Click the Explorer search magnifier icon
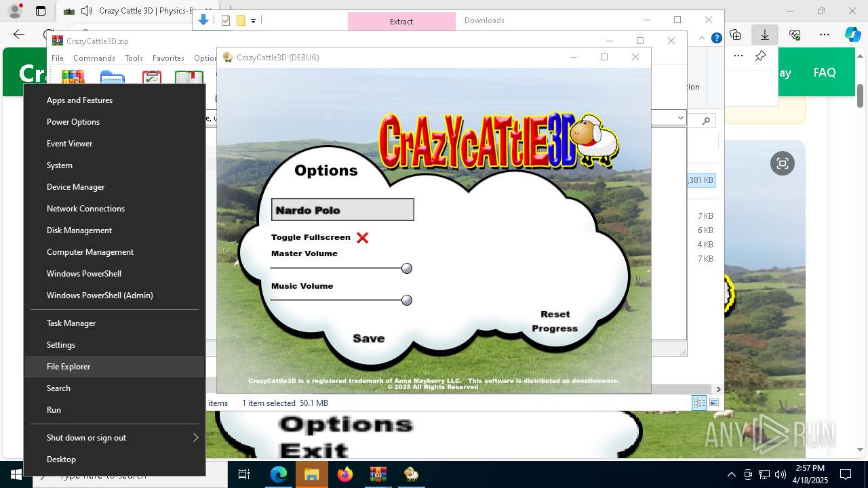This screenshot has width=868, height=488. [706, 121]
